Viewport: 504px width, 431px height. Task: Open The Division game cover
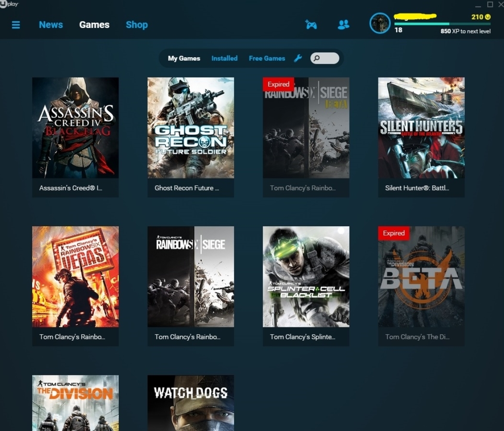[x=75, y=403]
